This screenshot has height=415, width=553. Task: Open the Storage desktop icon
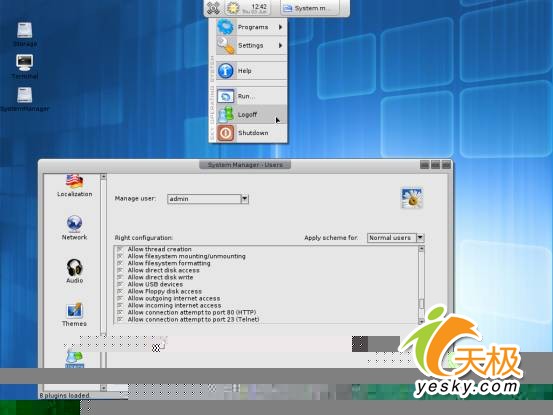click(x=25, y=31)
